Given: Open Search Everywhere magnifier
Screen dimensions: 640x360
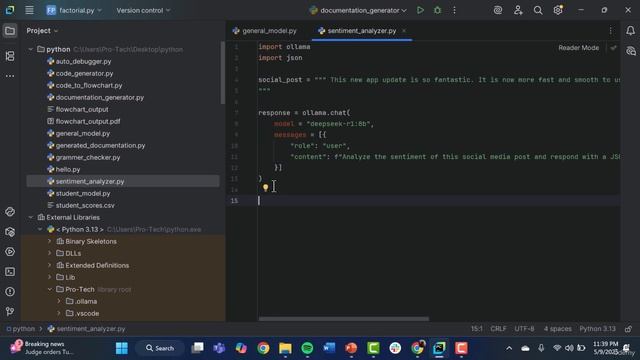Looking at the screenshot, I should (x=538, y=10).
